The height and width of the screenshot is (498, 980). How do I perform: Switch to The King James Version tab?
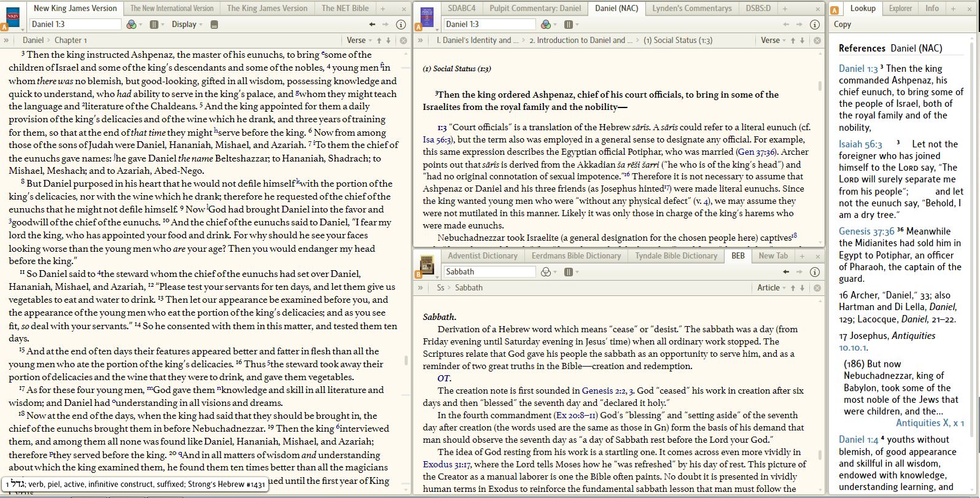tap(267, 9)
